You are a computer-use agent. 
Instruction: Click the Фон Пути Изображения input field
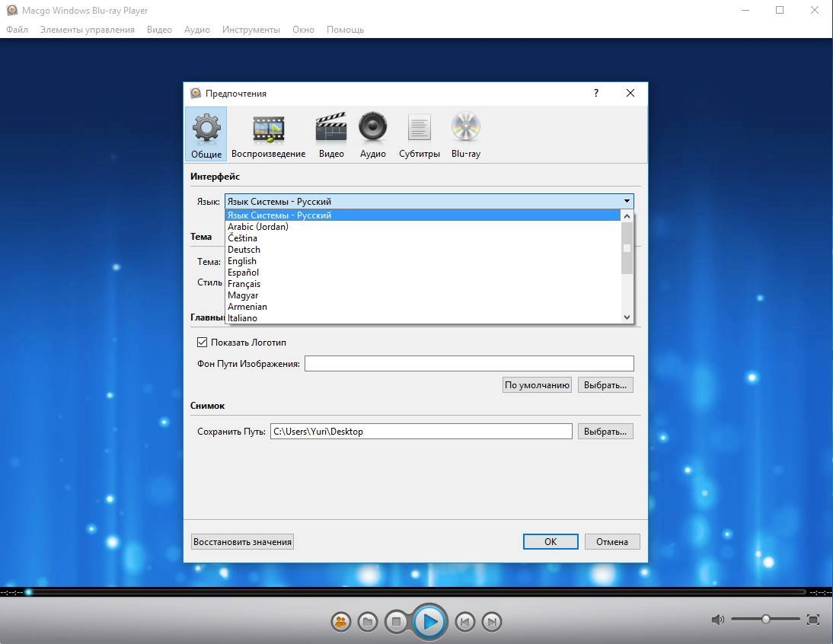(469, 364)
